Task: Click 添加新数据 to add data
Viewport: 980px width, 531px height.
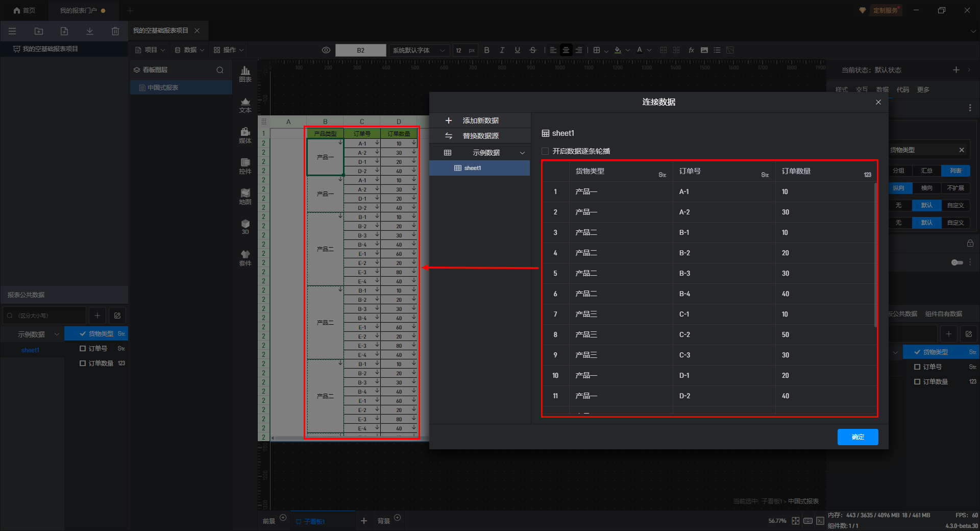Action: 480,120
